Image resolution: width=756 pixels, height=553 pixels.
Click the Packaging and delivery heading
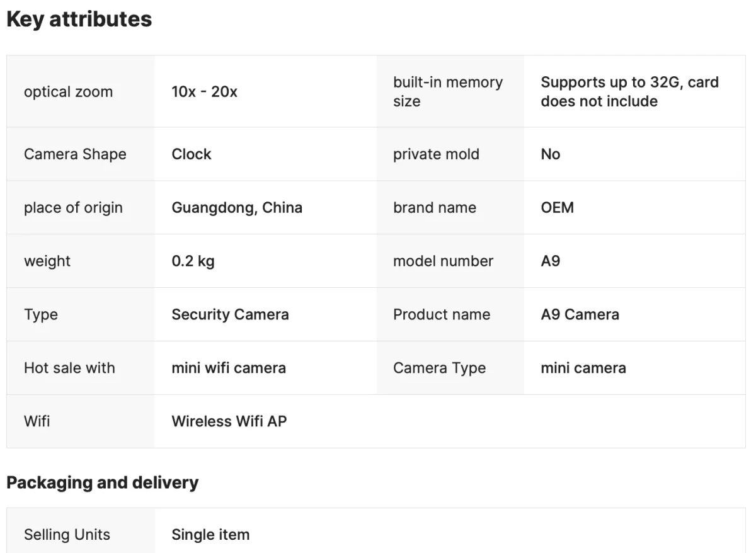tap(102, 482)
